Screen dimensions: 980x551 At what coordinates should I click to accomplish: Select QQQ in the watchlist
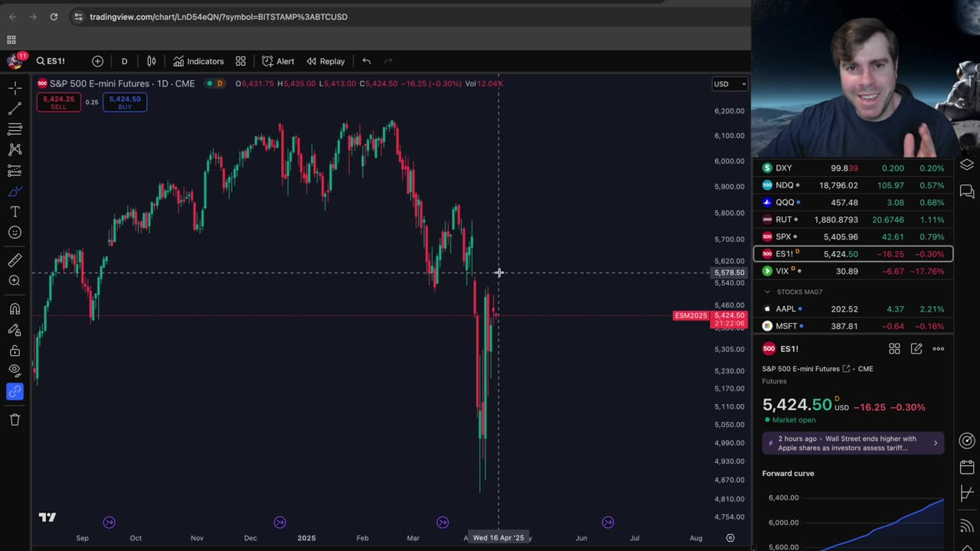853,202
